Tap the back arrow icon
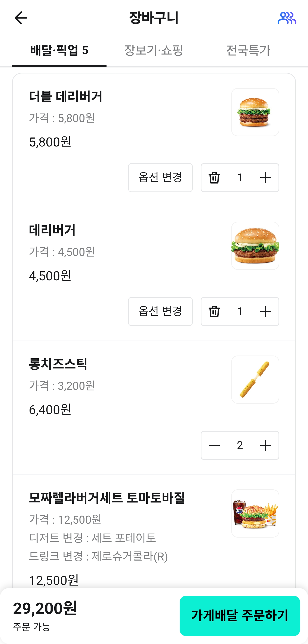 point(21,18)
